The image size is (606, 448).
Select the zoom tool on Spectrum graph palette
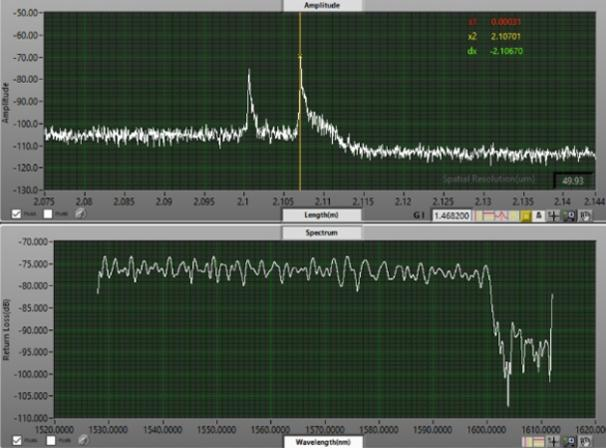click(570, 439)
